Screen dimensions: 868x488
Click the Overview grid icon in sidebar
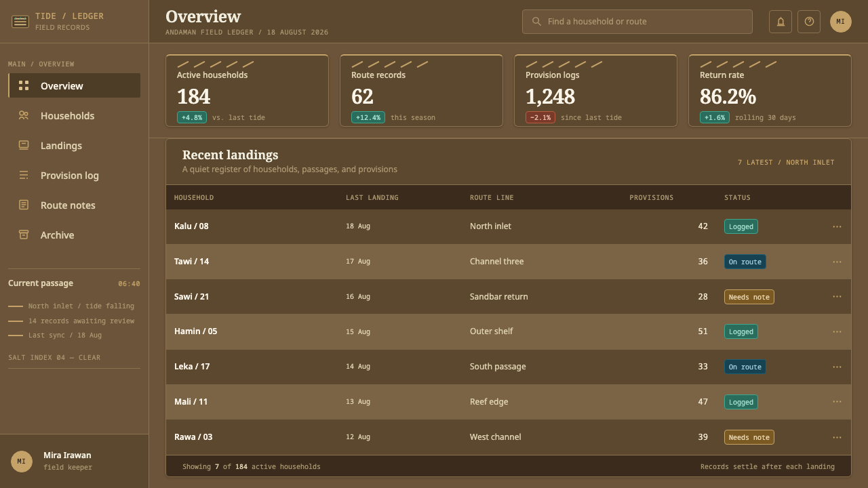tap(24, 85)
